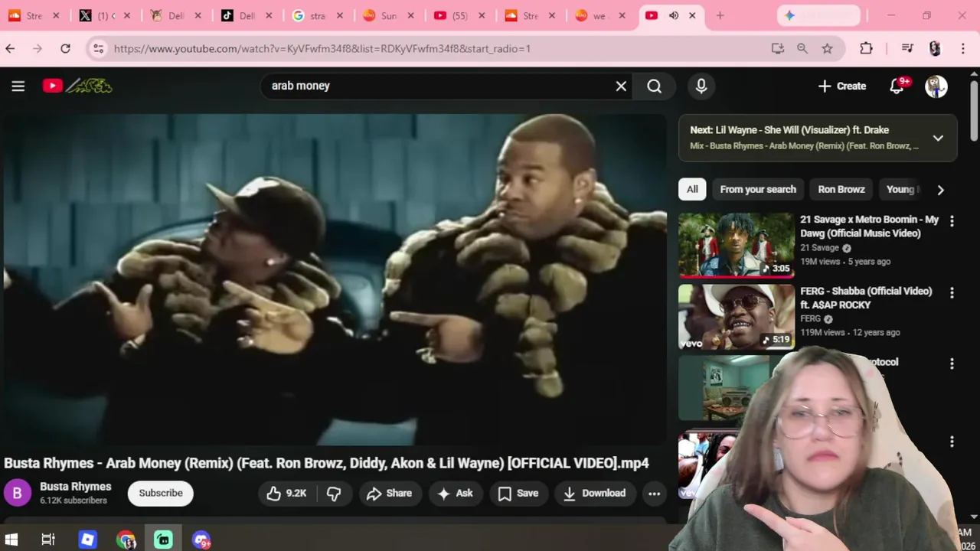Image resolution: width=980 pixels, height=551 pixels.
Task: Open the more actions menu under the video
Action: (654, 494)
